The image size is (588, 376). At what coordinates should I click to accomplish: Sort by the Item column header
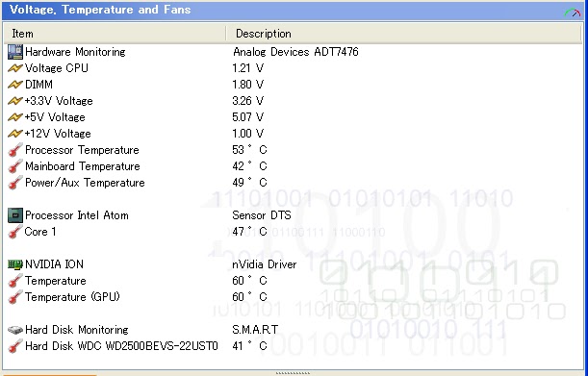115,34
